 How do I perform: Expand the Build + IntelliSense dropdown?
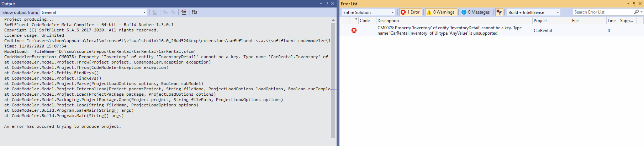(x=558, y=12)
